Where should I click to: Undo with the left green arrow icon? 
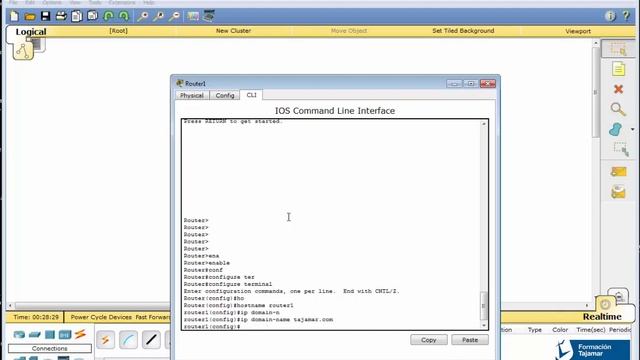[x=108, y=16]
